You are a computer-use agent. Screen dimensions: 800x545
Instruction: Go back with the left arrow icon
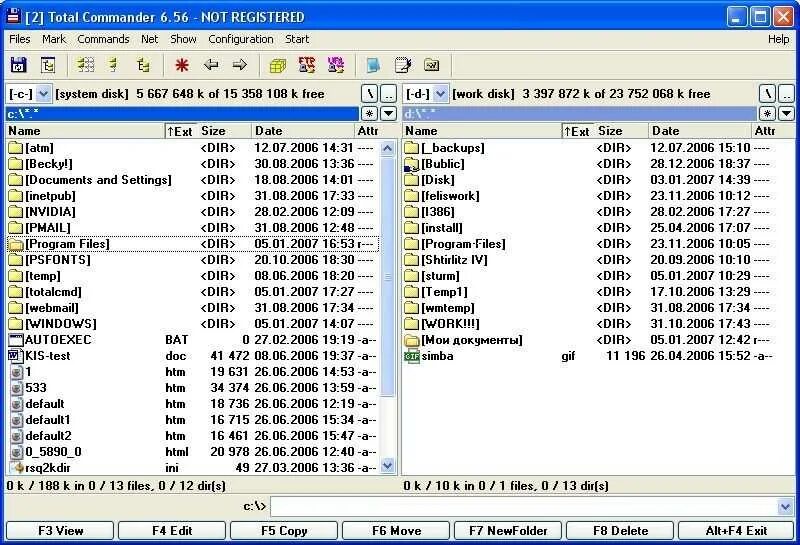coord(211,65)
